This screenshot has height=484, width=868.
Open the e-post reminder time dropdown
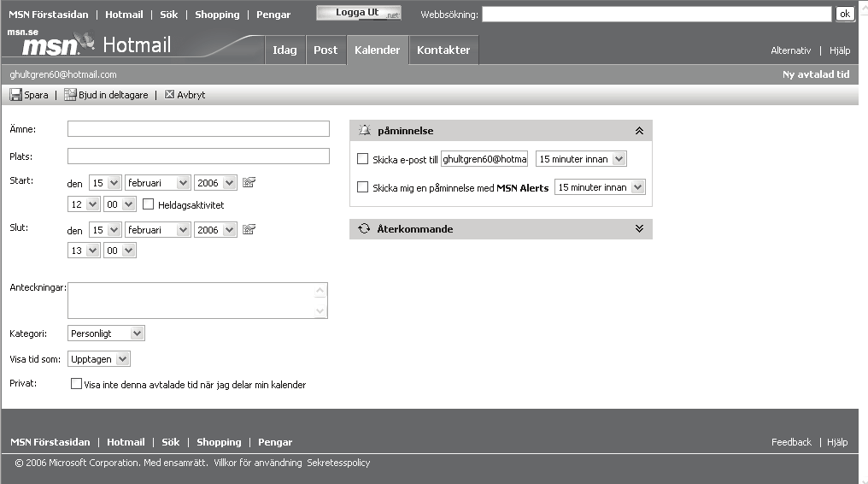(581, 159)
